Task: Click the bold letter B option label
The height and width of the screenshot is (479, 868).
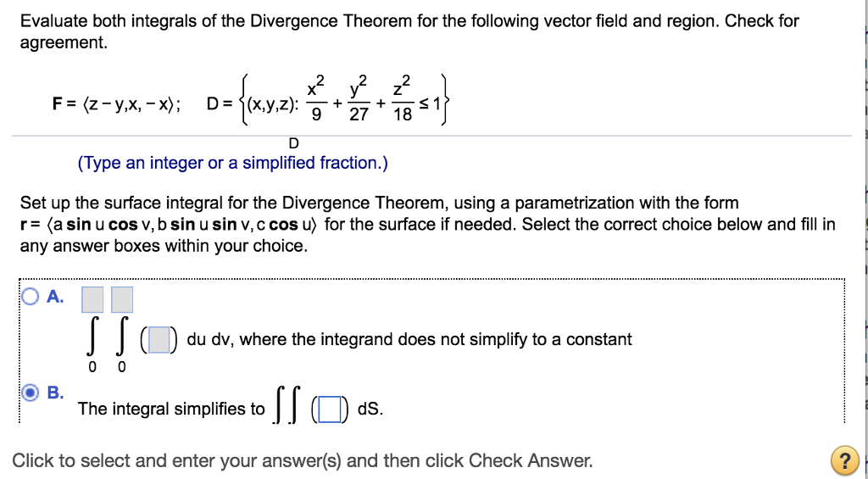Action: pyautogui.click(x=55, y=393)
